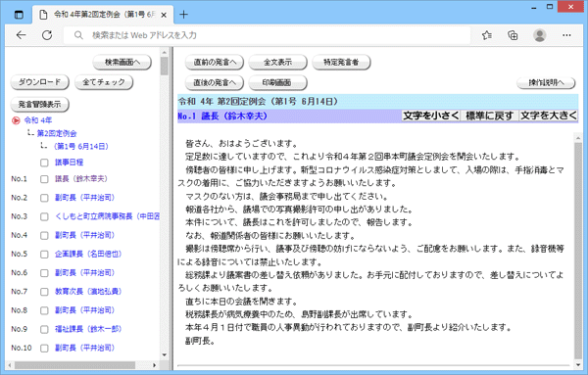Click left panel horizontal scrollbar right arrow
The height and width of the screenshot is (375, 588).
coord(154,365)
